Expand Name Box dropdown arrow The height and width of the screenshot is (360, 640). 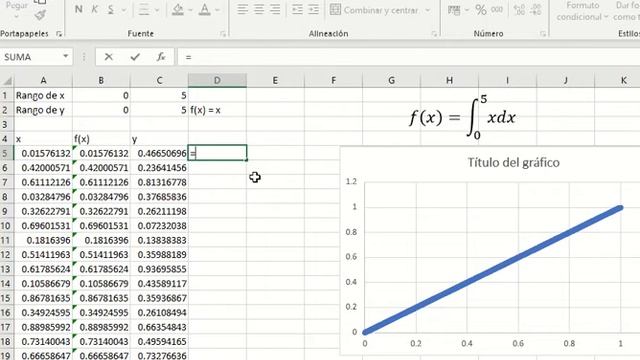pos(66,56)
